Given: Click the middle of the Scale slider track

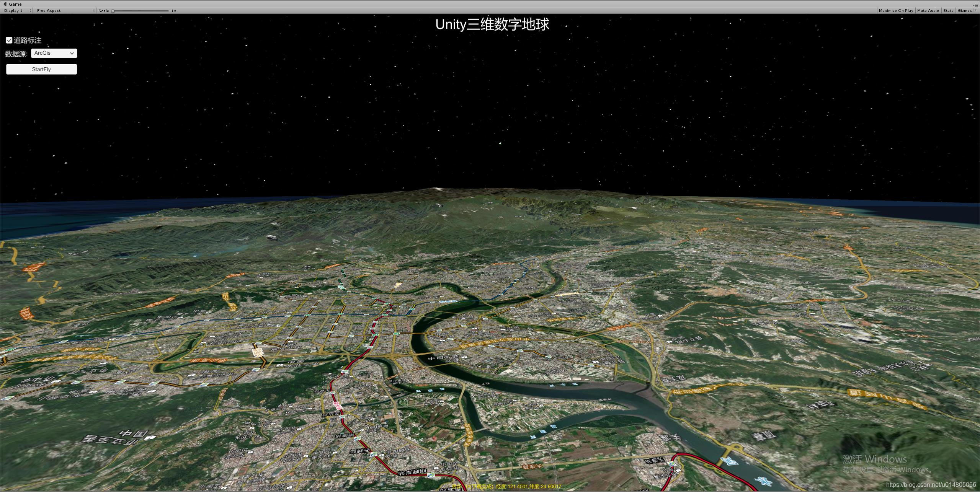Looking at the screenshot, I should coord(140,11).
